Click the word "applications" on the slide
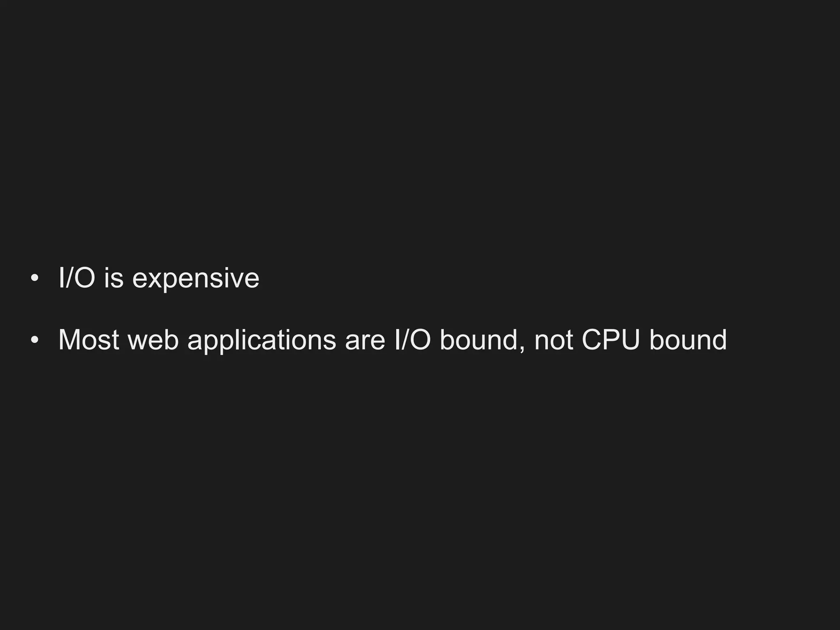Viewport: 840px width, 630px height. tap(262, 341)
